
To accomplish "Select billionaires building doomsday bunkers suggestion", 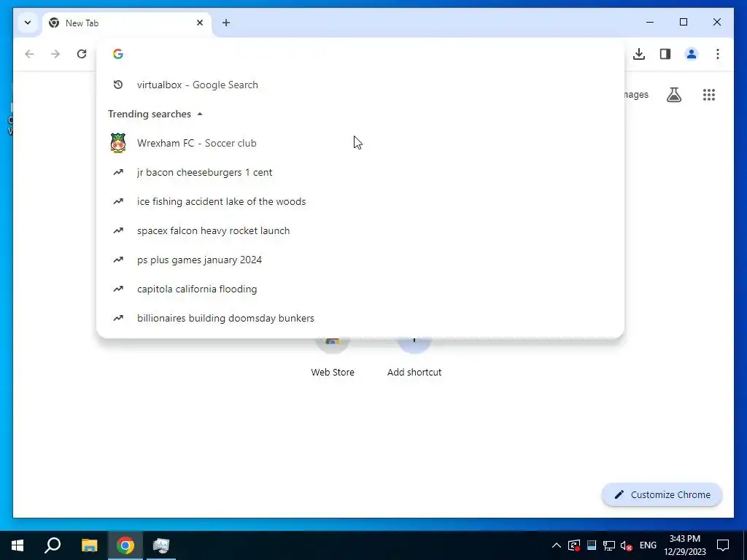I will click(360, 318).
